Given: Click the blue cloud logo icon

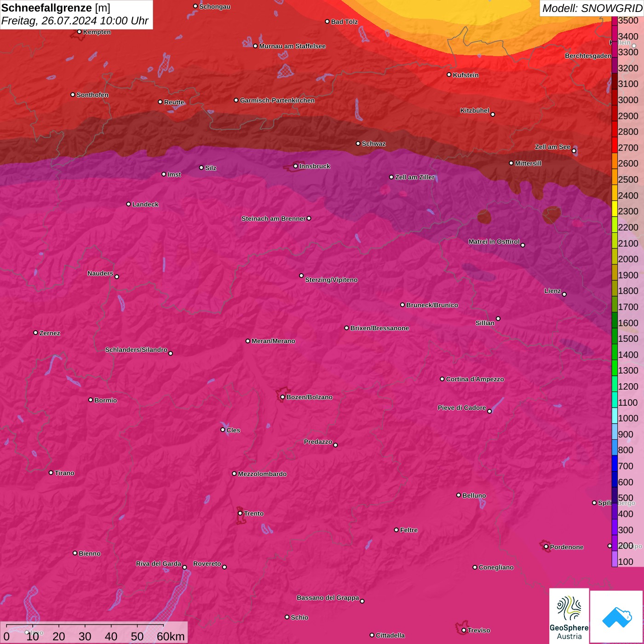Looking at the screenshot, I should tap(616, 617).
